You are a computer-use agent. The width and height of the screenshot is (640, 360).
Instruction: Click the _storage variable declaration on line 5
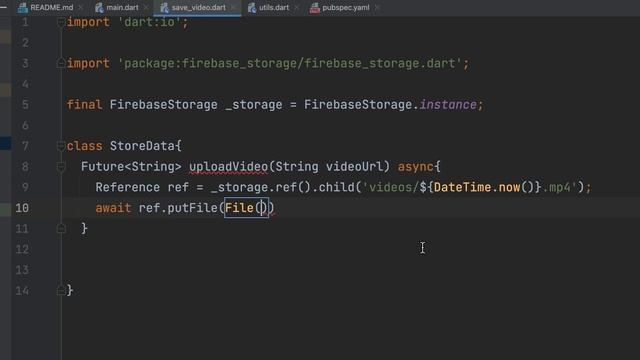[253, 105]
